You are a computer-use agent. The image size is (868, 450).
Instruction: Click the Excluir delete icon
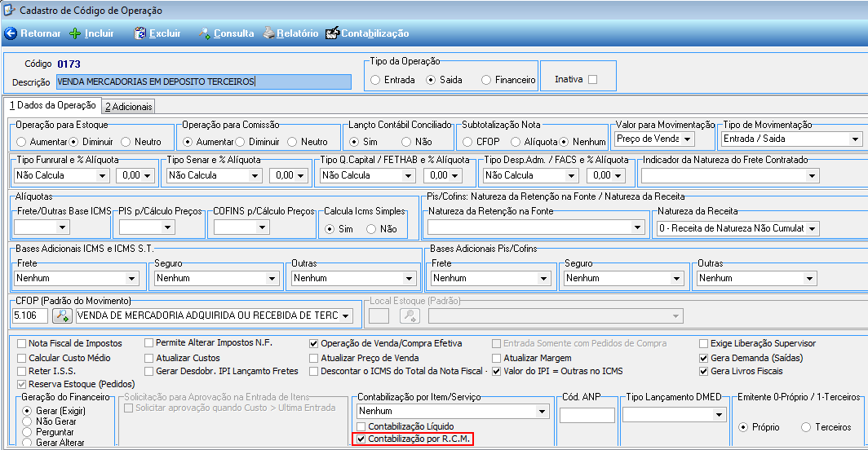point(140,33)
